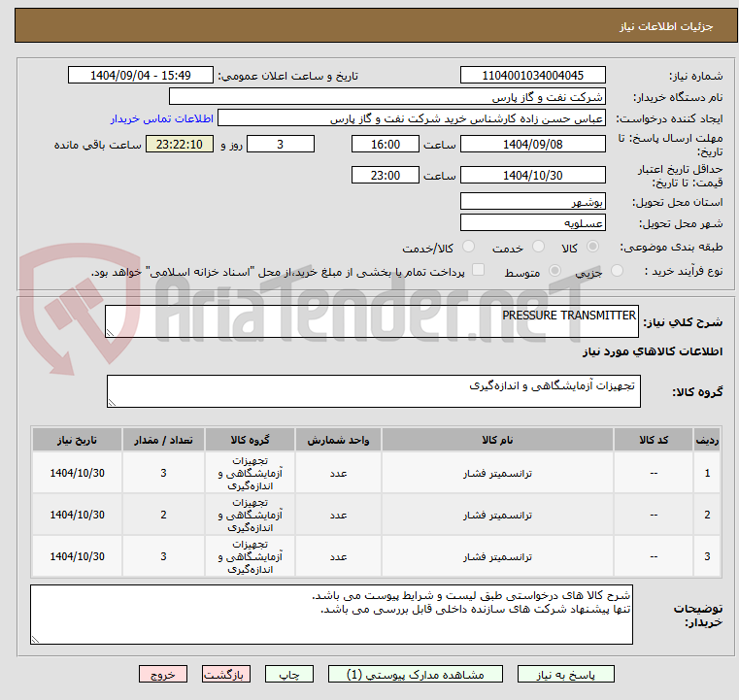This screenshot has height=700, width=739.
Task: Click the province field بوشهر
Action: coord(532,202)
